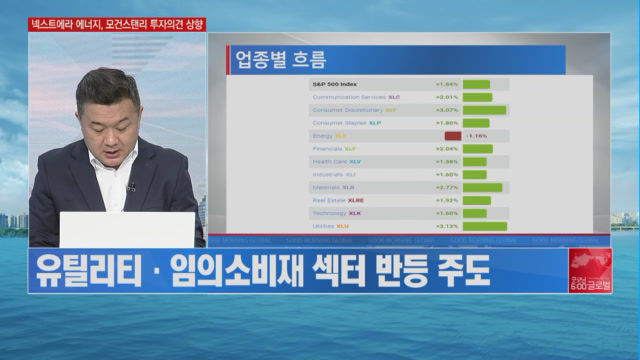Click the red Energy XLE negative bar
Image resolution: width=640 pixels, height=360 pixels.
pyautogui.click(x=453, y=136)
